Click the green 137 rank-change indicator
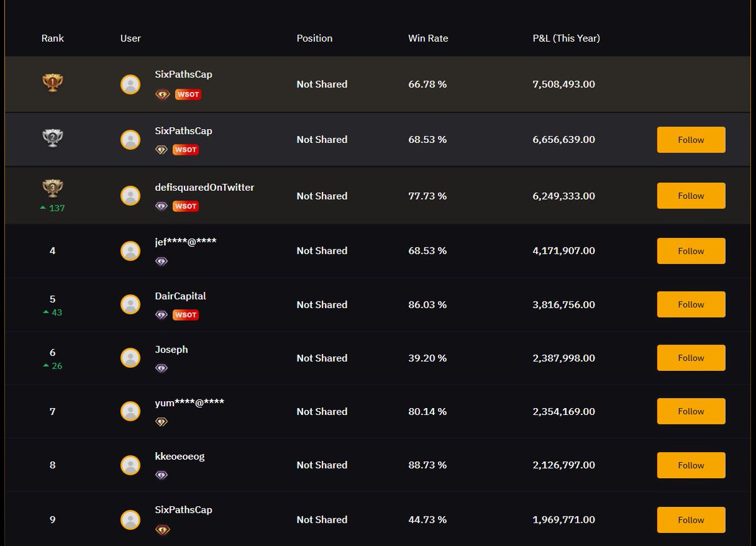756x546 pixels. click(x=54, y=207)
